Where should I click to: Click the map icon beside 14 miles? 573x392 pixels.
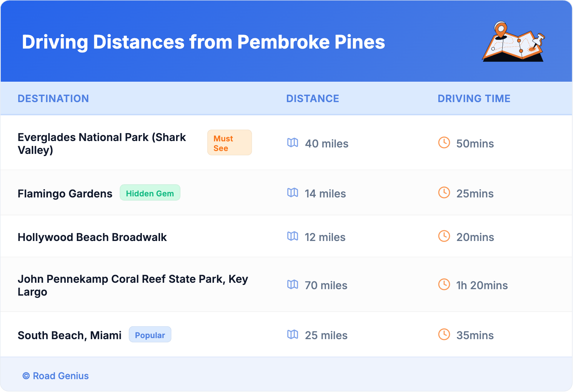tap(293, 193)
